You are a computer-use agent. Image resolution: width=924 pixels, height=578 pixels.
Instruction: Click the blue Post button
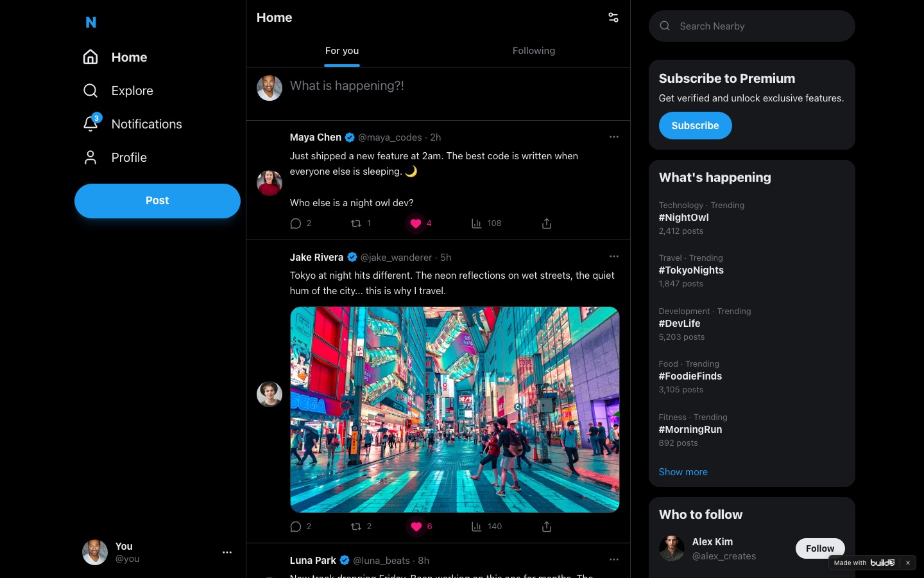[157, 201]
